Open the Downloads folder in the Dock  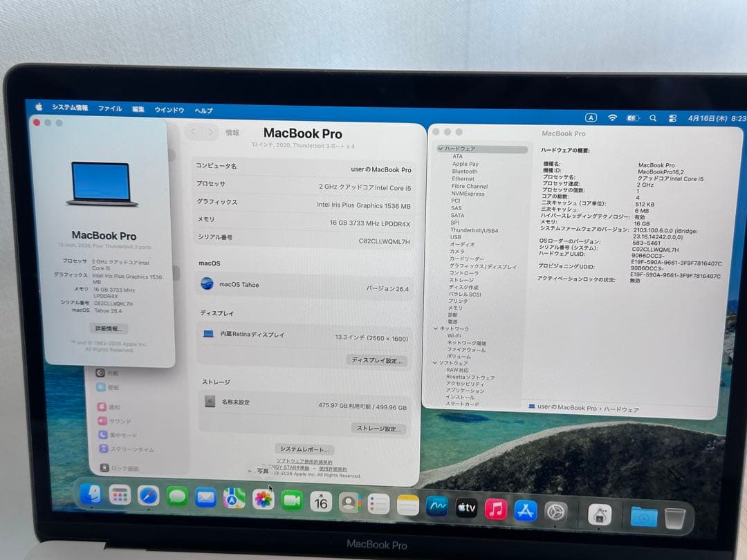pos(644,516)
